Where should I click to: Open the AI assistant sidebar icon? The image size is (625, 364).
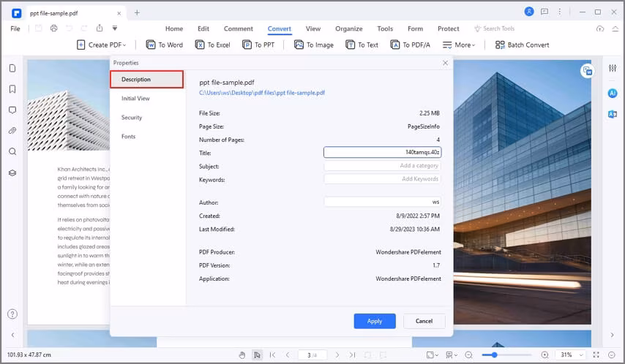tap(613, 93)
